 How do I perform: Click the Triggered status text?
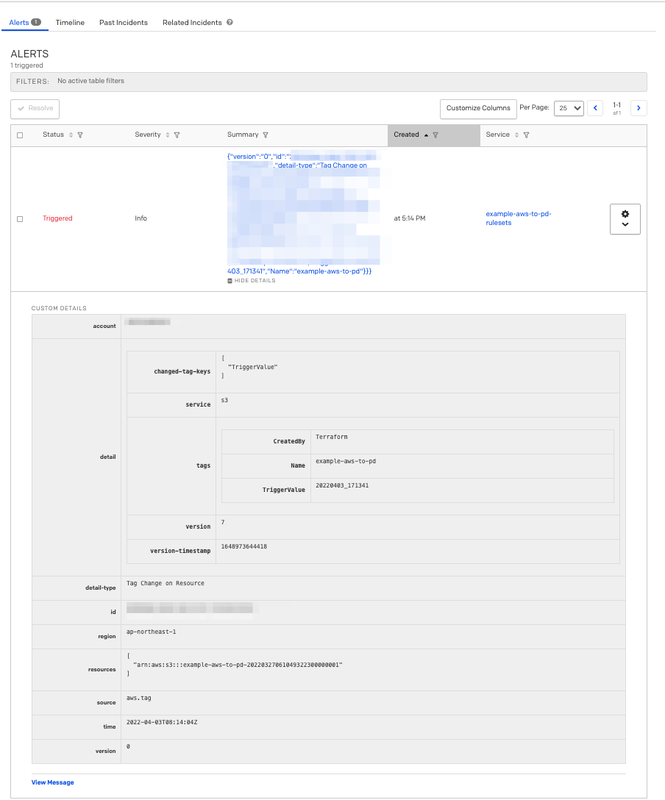[x=57, y=218]
